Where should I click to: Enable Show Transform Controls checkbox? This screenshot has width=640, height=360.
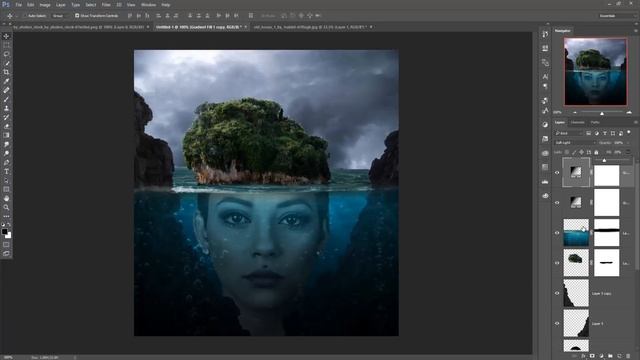(x=77, y=16)
